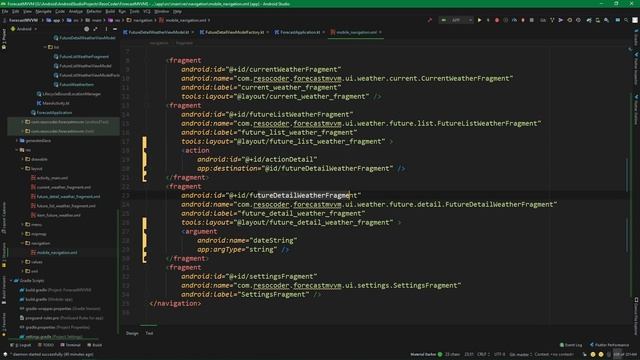Collapse Gradle Scripts node

point(11,281)
